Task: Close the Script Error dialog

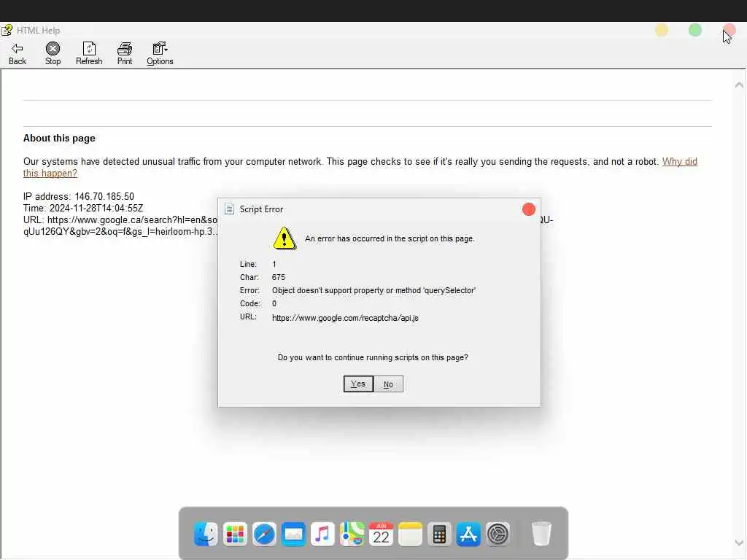Action: tap(528, 209)
